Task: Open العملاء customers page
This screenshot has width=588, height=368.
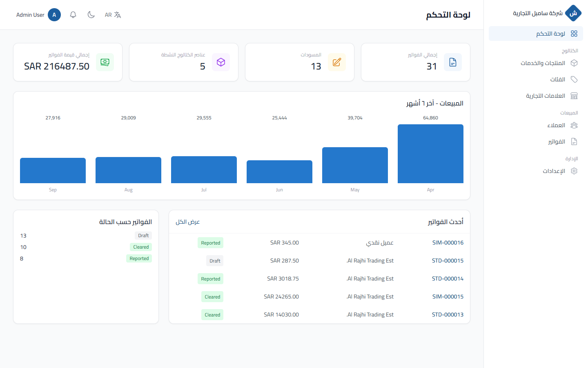Action: point(536,125)
